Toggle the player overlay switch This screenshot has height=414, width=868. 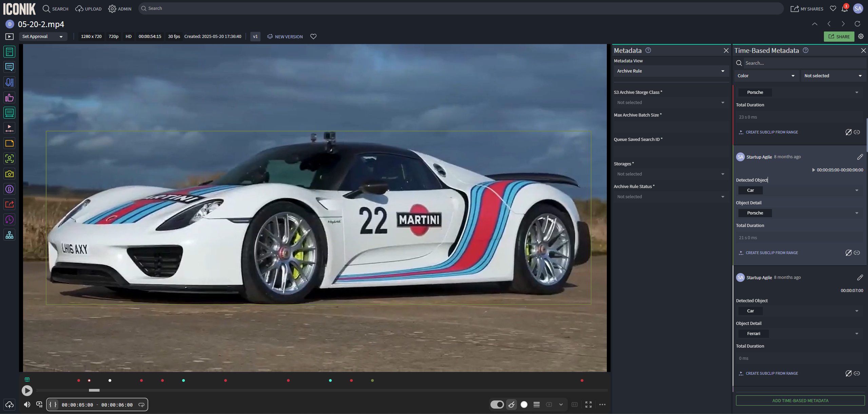tap(497, 405)
